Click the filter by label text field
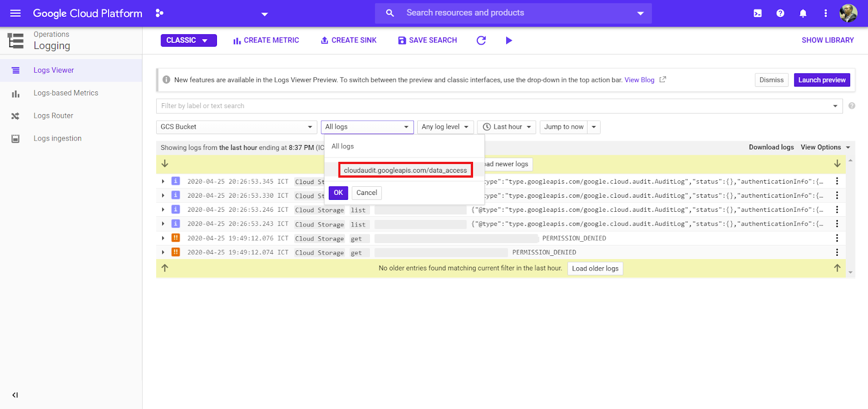The width and height of the screenshot is (868, 409). tap(494, 106)
